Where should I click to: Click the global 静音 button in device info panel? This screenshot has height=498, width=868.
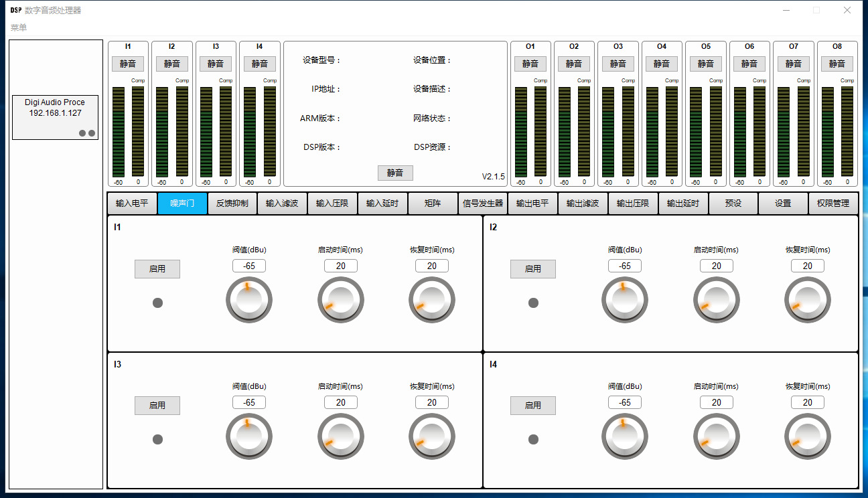395,173
